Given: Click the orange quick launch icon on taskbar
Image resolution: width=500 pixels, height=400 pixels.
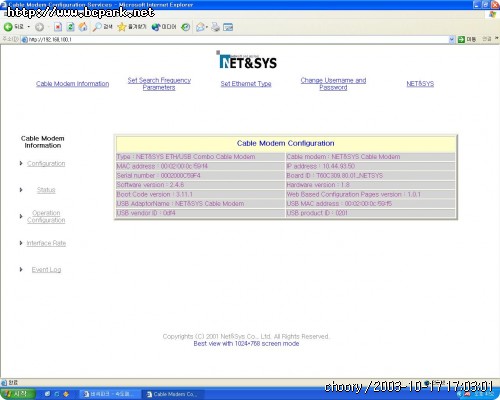Looking at the screenshot, I should [66, 394].
